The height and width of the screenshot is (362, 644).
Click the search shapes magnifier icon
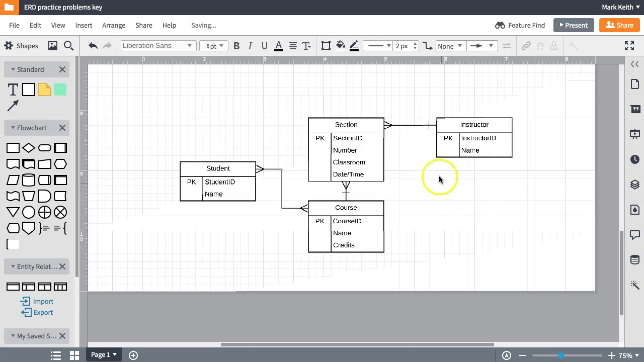69,46
